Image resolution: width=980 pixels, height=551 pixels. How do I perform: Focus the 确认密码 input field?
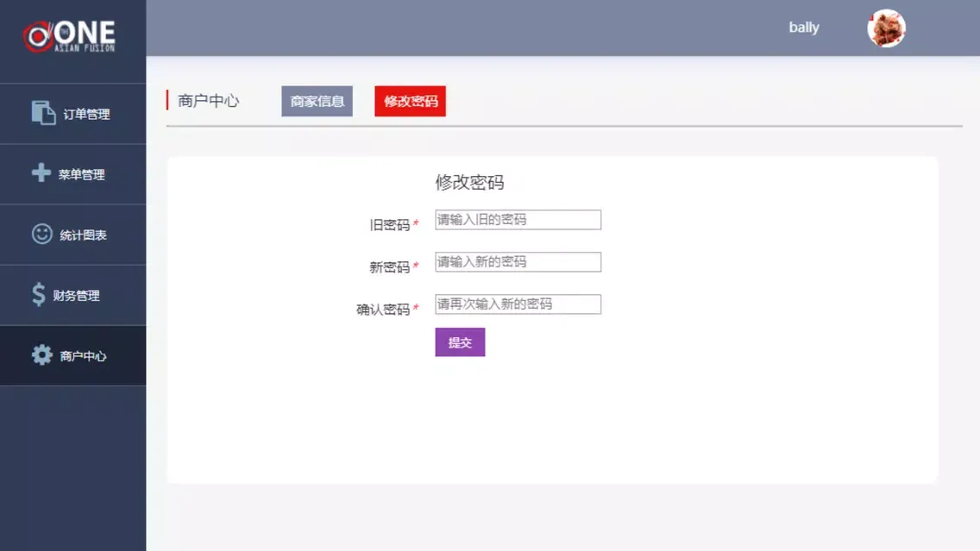(518, 304)
